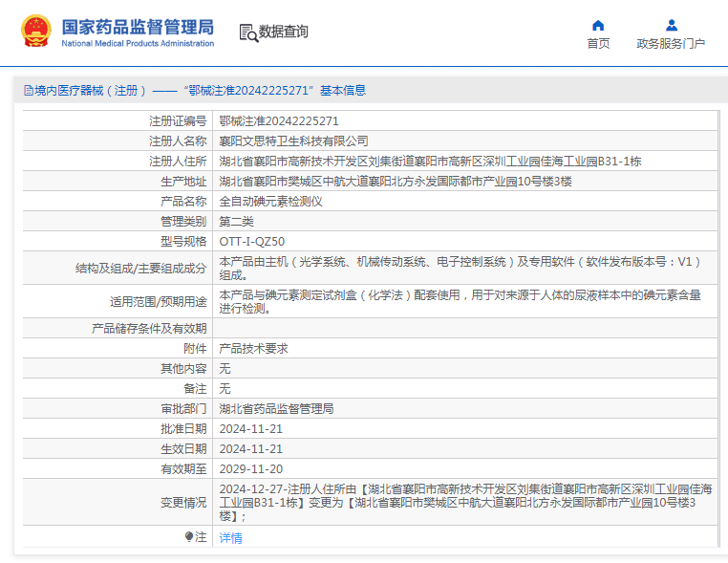Open the 政务服务门户 text link

(671, 44)
